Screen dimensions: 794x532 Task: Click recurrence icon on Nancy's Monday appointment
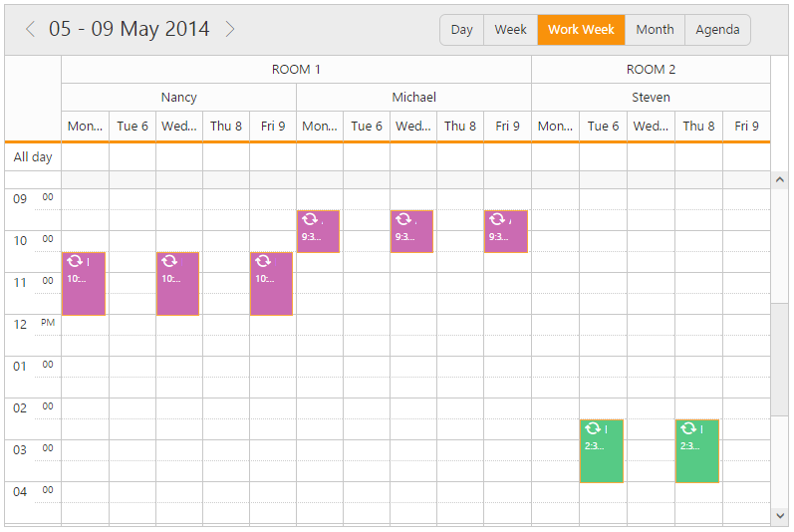tap(75, 261)
